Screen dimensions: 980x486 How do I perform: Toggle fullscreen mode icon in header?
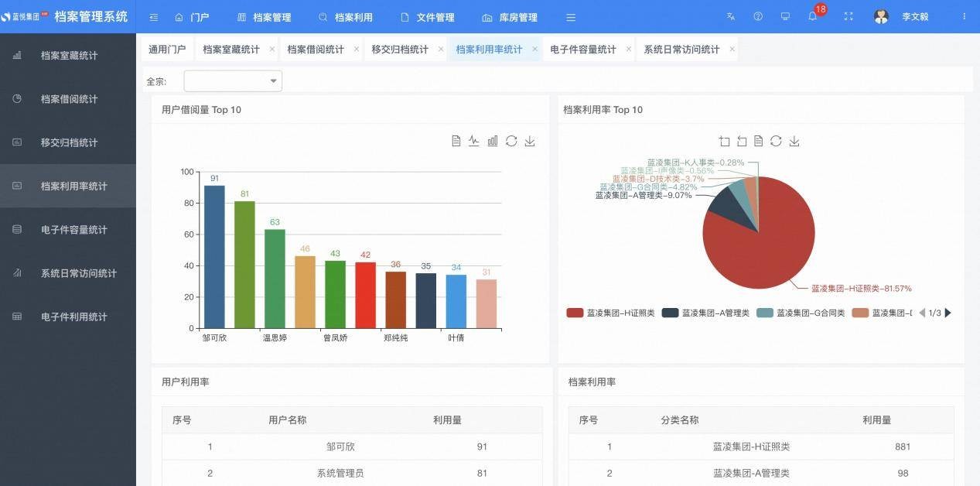[849, 16]
